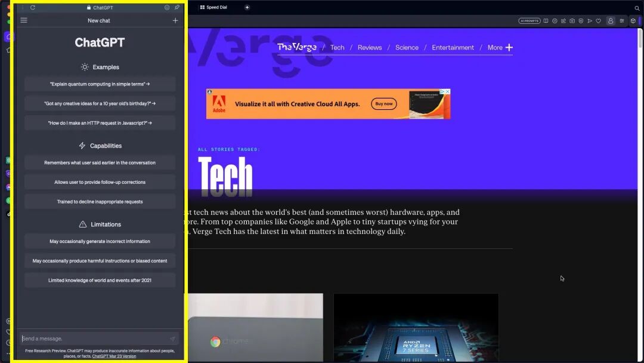
Task: Take a snapshot with camera icon
Action: coord(572,20)
